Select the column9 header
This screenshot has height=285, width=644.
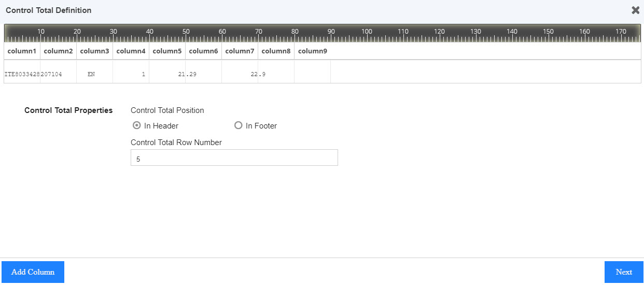[312, 51]
